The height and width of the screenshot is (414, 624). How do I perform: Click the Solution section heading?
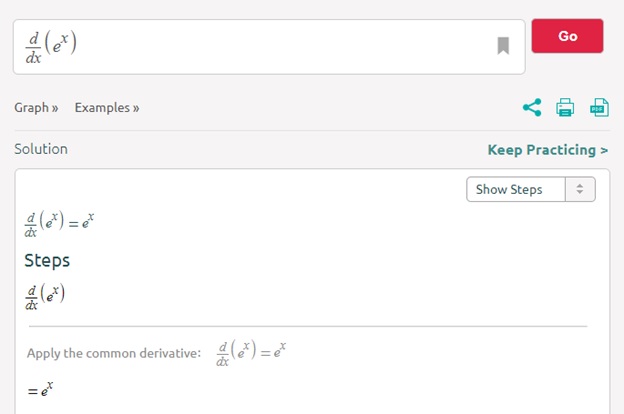pyautogui.click(x=41, y=149)
